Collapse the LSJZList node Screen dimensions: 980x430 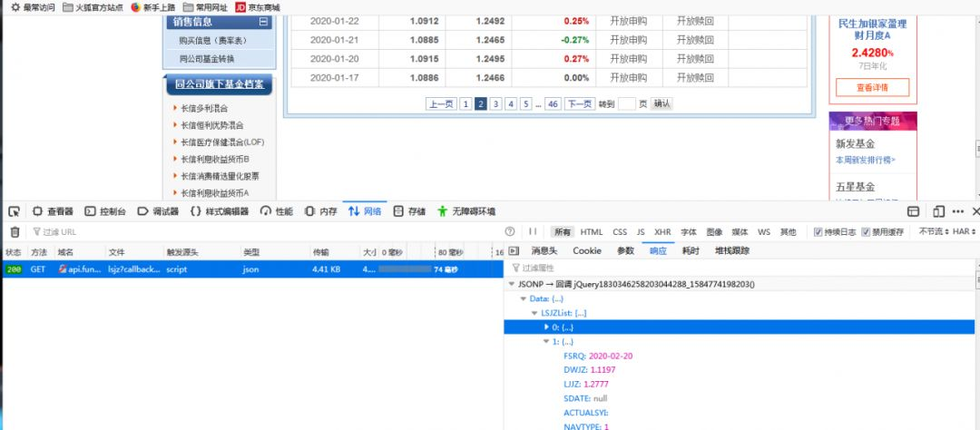coord(535,313)
